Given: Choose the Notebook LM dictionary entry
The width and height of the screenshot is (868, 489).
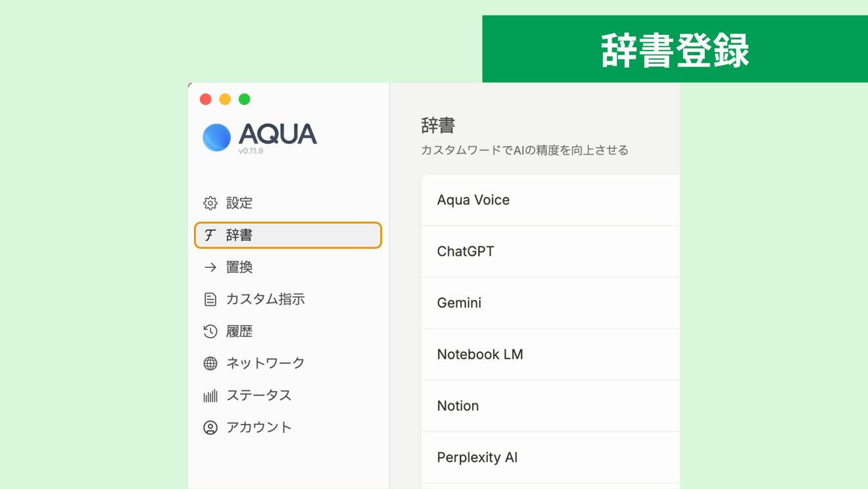Looking at the screenshot, I should coord(480,354).
